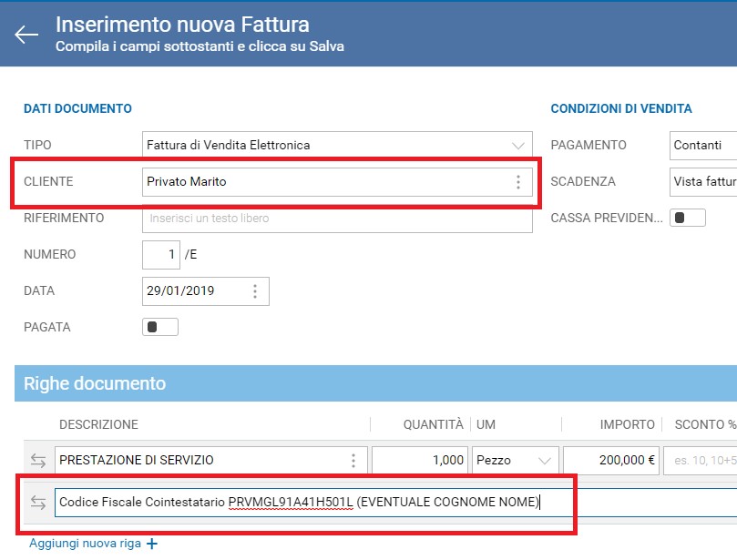Click the plus icon next to Aggiungi nuova riga
Screen dimensions: 737x560
pyautogui.click(x=152, y=544)
